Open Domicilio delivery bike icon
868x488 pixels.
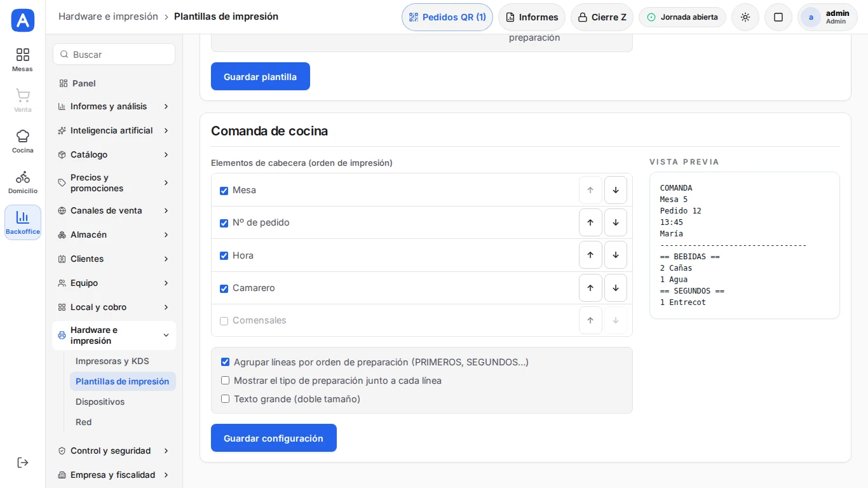[23, 182]
